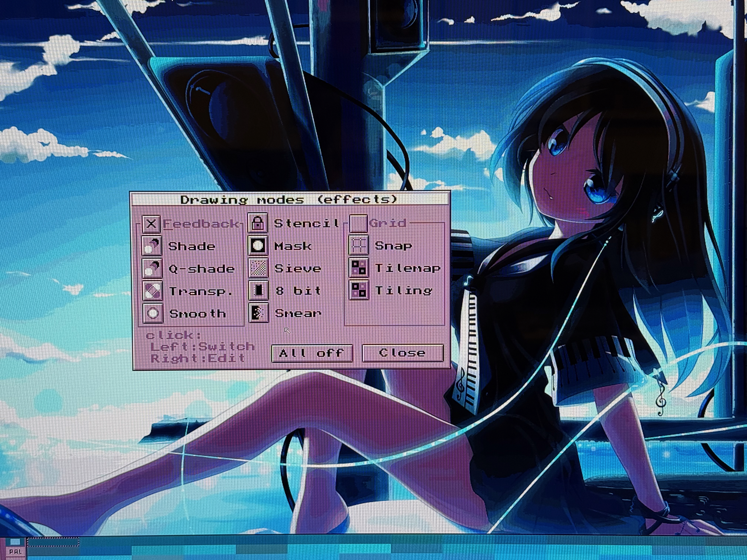Viewport: 747px width, 560px height.
Task: Toggle the Q-shade mode icon
Action: click(152, 268)
